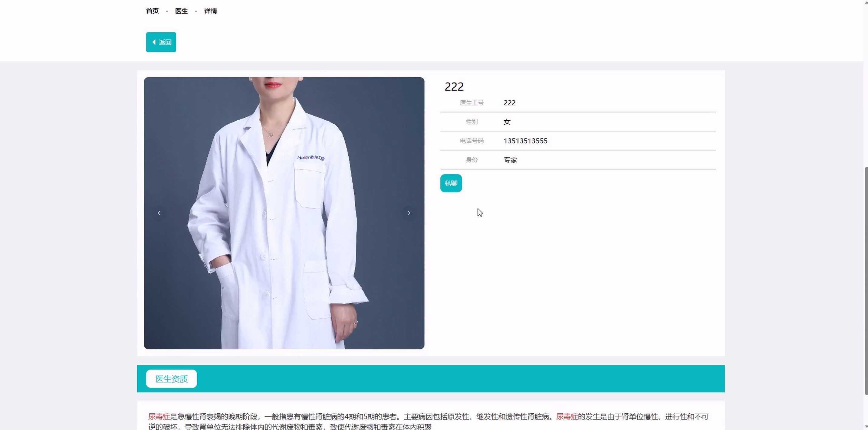868x430 pixels.
Task: Select the 医生资质 tab
Action: [171, 379]
